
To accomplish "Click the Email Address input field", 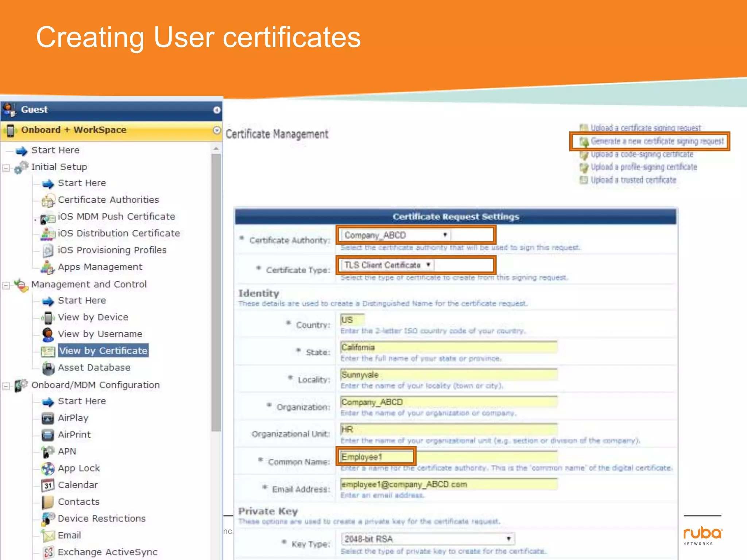I will [449, 484].
